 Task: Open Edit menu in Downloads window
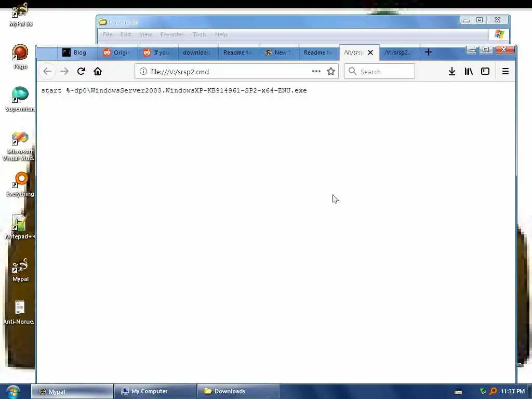click(x=126, y=35)
